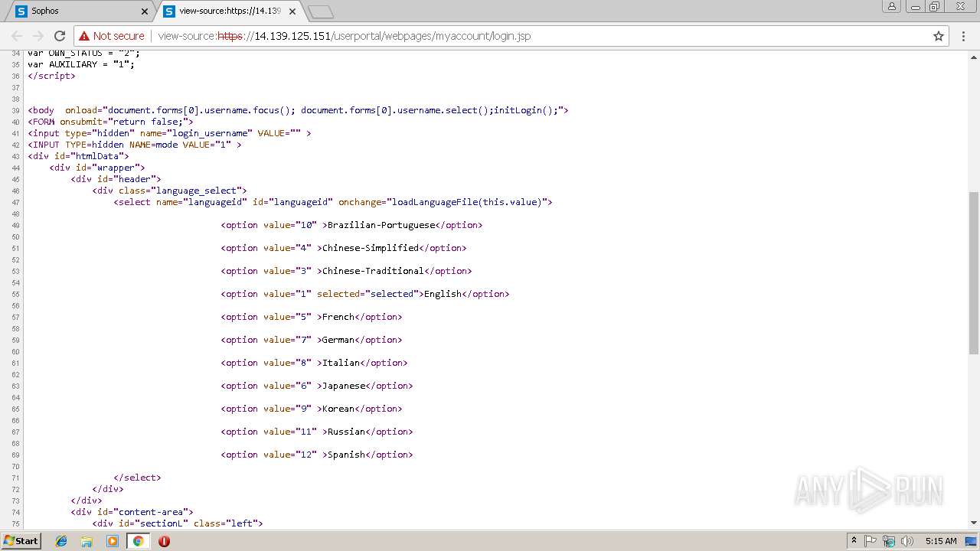Screen dimensions: 980x551
Task: Click the 'Russian' option text
Action: point(346,432)
